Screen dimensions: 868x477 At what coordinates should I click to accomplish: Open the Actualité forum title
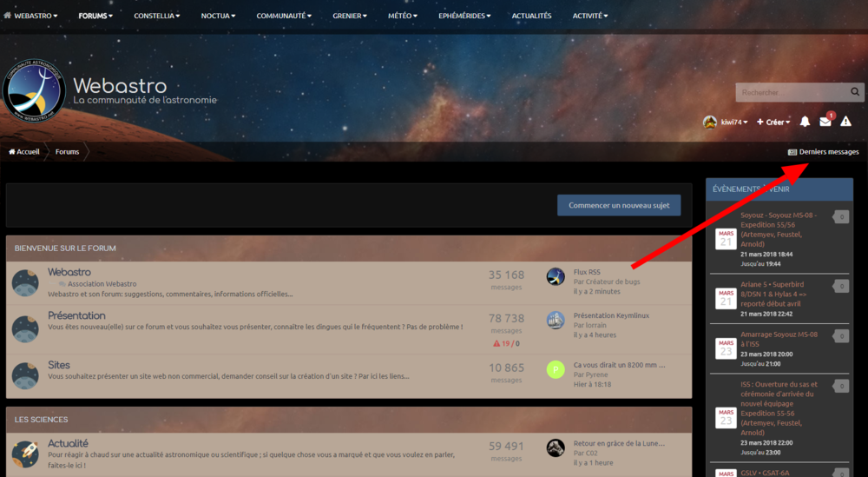[68, 443]
